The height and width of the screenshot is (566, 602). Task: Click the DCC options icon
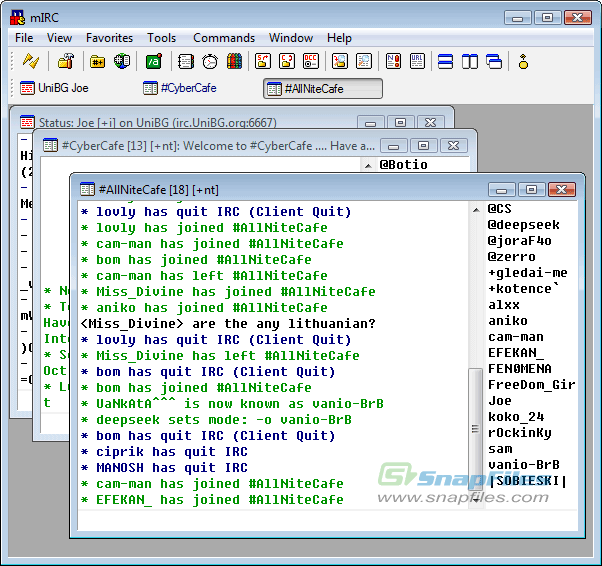[311, 61]
